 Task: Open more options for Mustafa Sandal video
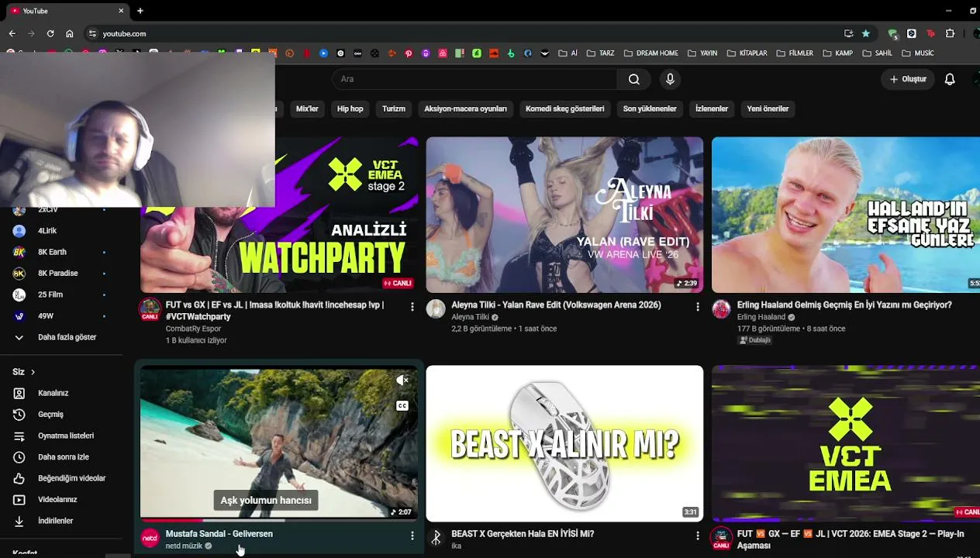[412, 536]
